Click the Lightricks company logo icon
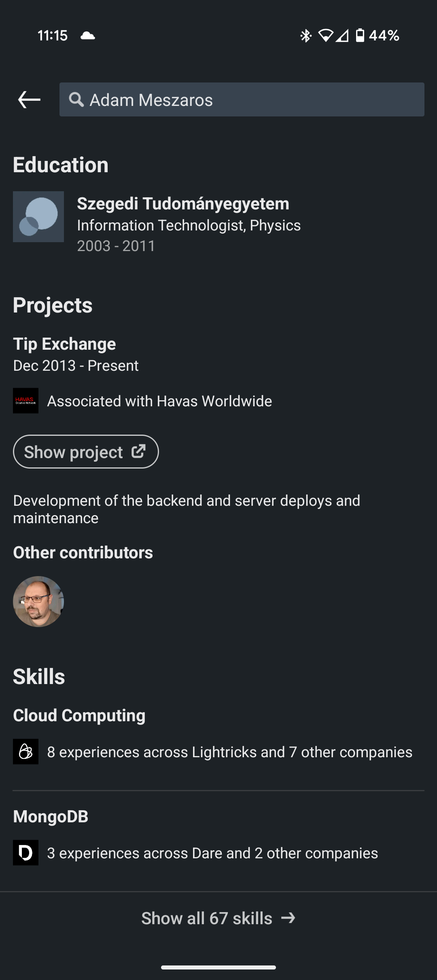This screenshot has width=437, height=980. 25,752
